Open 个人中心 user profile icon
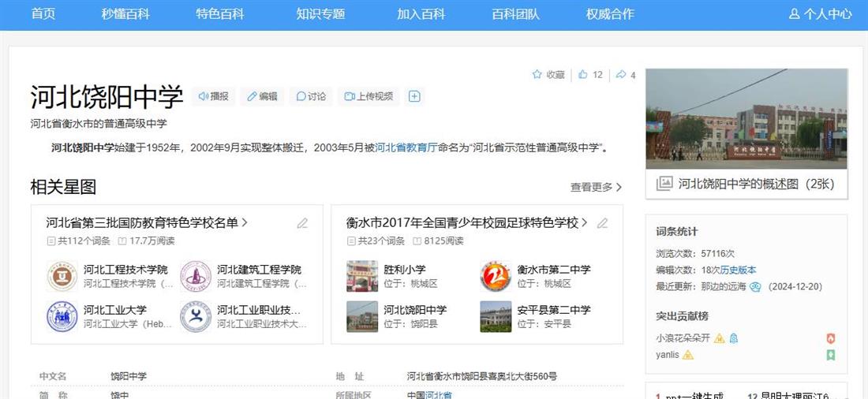Viewport: 868px width, 399px height. 795,14
